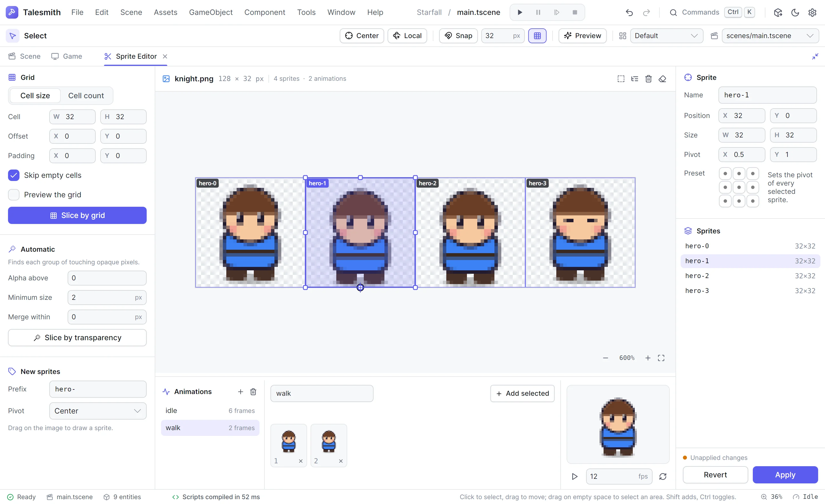Viewport: 825px width, 504px height.
Task: Click Slice by grid button
Action: click(x=77, y=215)
